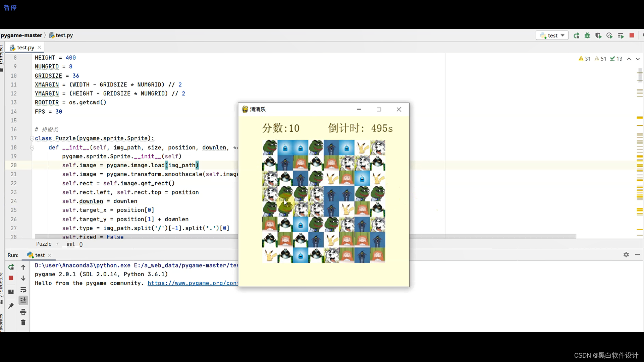Click pygame-master in the navigation bar
Image resolution: width=644 pixels, height=362 pixels.
(x=21, y=35)
